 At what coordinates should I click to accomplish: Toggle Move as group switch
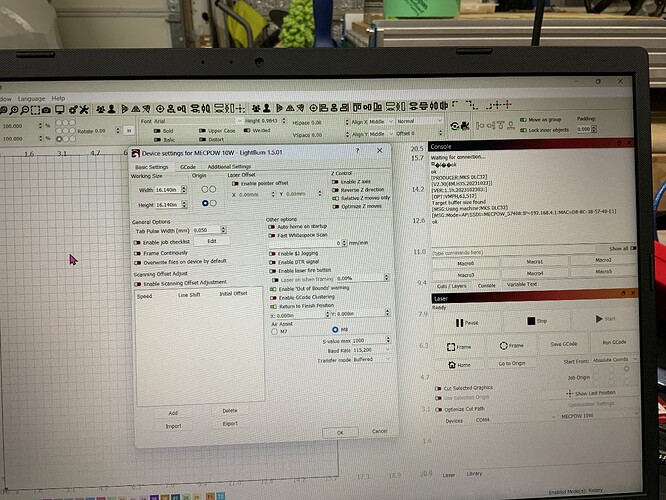(523, 120)
